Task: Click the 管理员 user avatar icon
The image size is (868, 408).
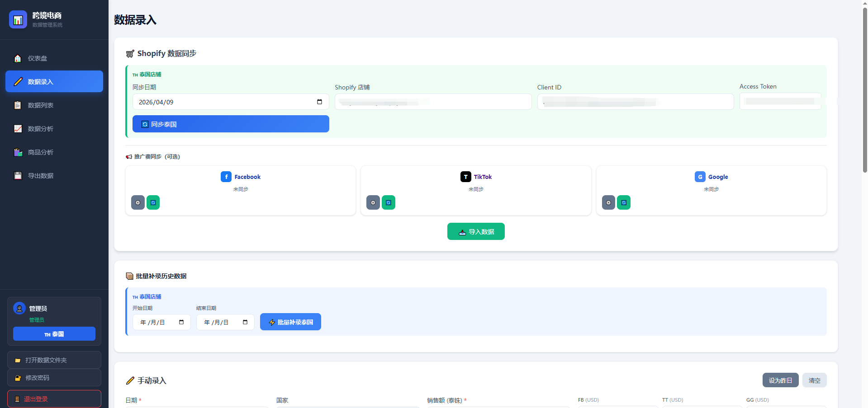Action: 19,308
